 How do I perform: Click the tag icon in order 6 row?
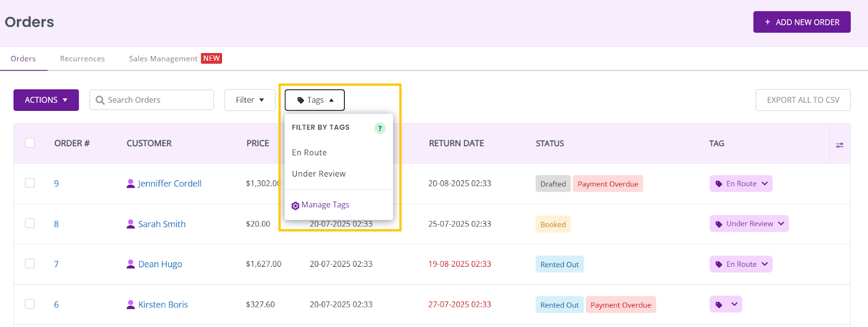point(719,305)
